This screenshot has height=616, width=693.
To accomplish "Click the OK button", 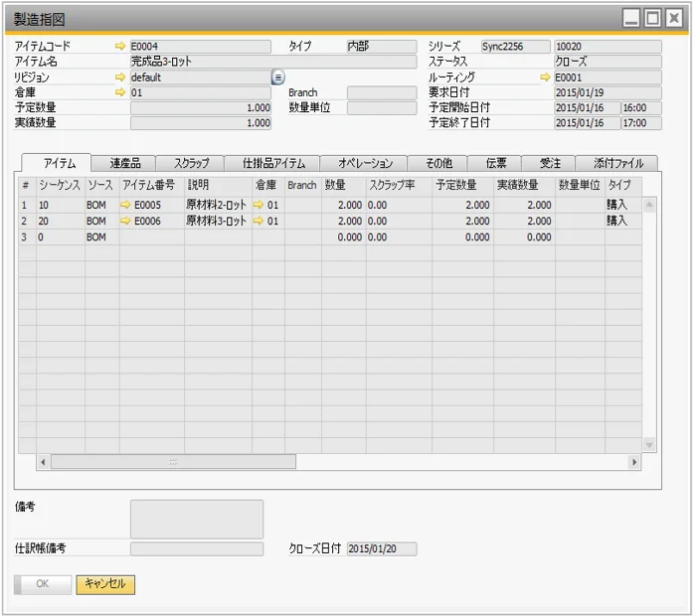I will click(x=43, y=584).
